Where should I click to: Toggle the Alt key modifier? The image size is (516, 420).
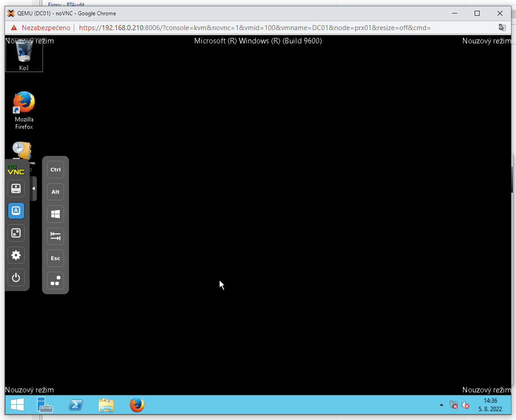tap(55, 192)
